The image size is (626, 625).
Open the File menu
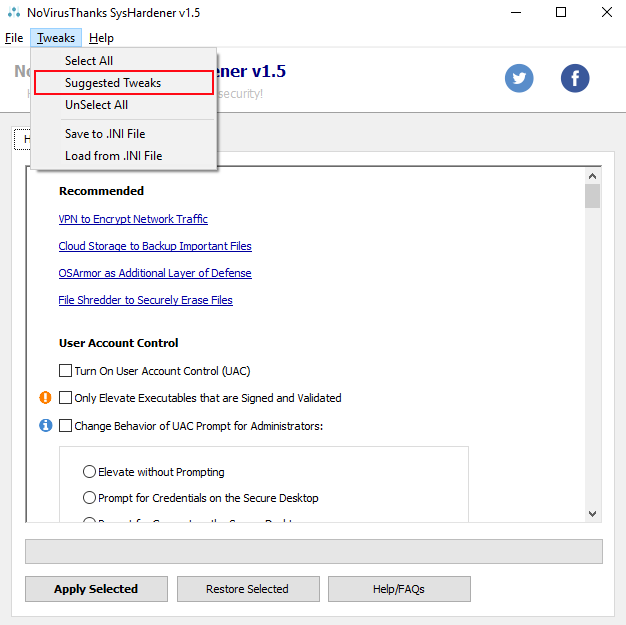(14, 38)
